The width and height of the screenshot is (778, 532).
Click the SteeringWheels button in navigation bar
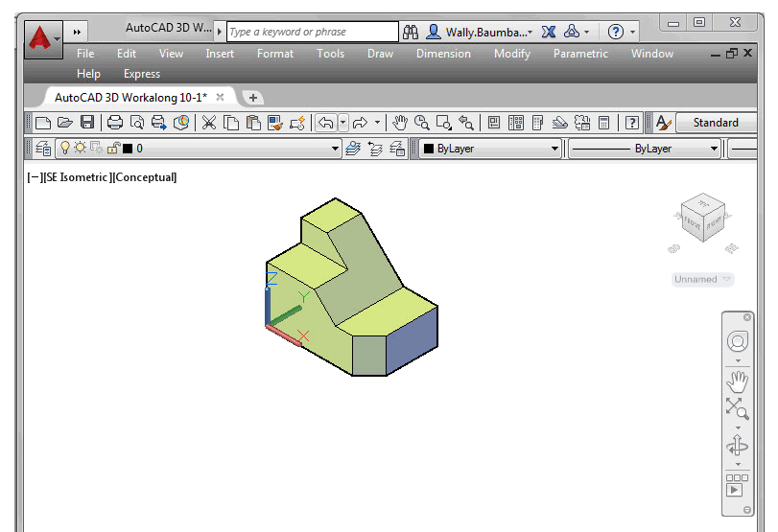[737, 341]
